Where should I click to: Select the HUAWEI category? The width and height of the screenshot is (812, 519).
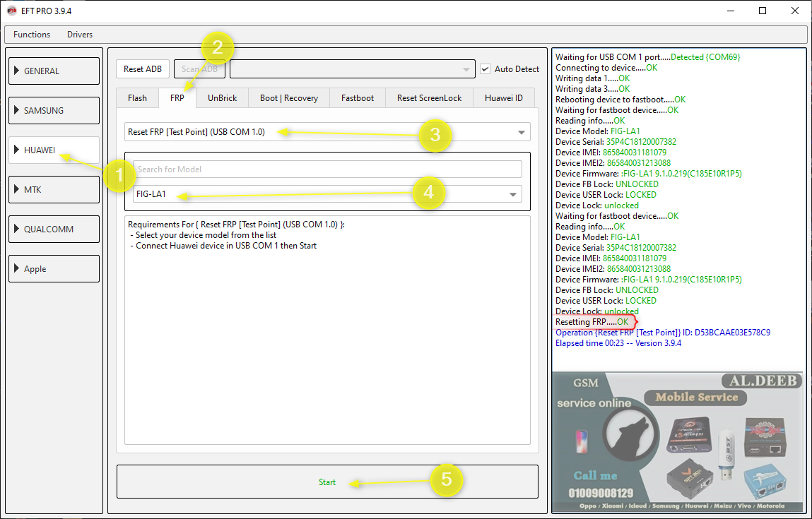(x=54, y=150)
